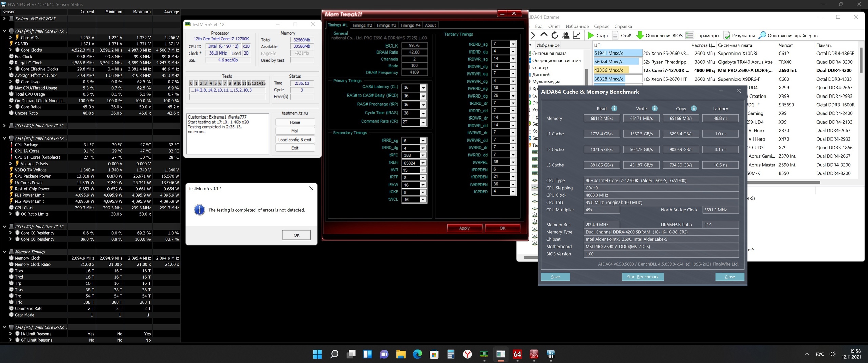Click the info icon next to Read
The height and width of the screenshot is (363, 868).
(x=614, y=108)
